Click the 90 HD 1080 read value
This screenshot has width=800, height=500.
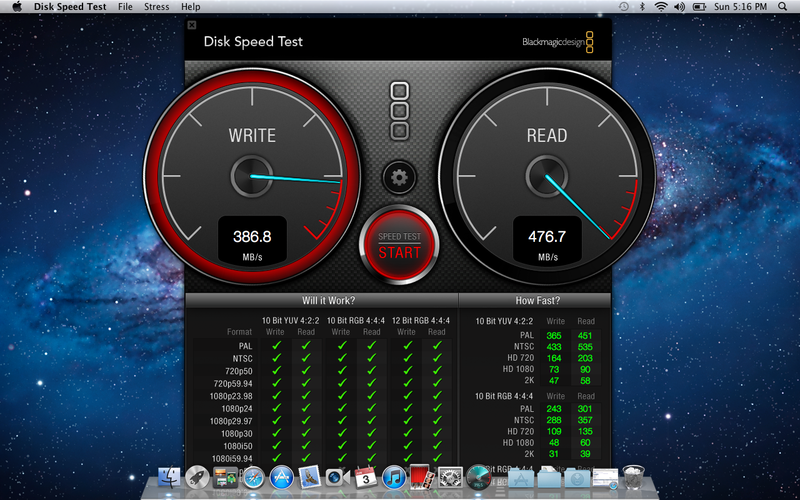coord(585,369)
